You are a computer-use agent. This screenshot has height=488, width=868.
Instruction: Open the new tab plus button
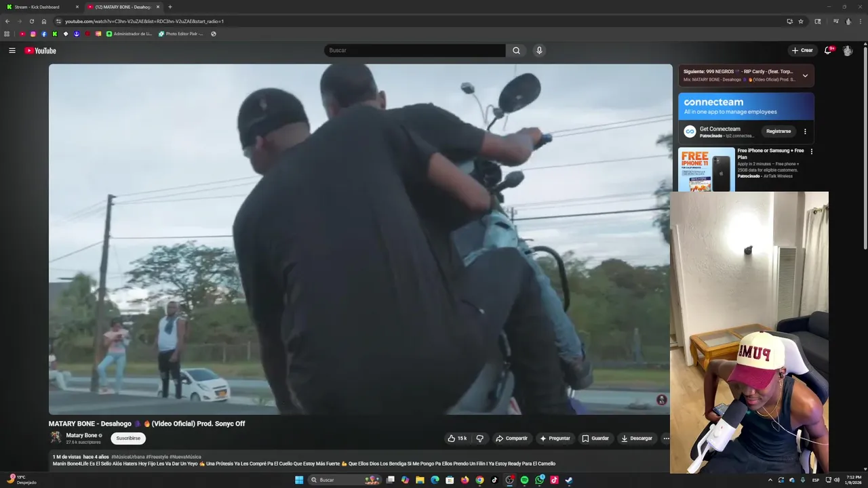coord(170,7)
